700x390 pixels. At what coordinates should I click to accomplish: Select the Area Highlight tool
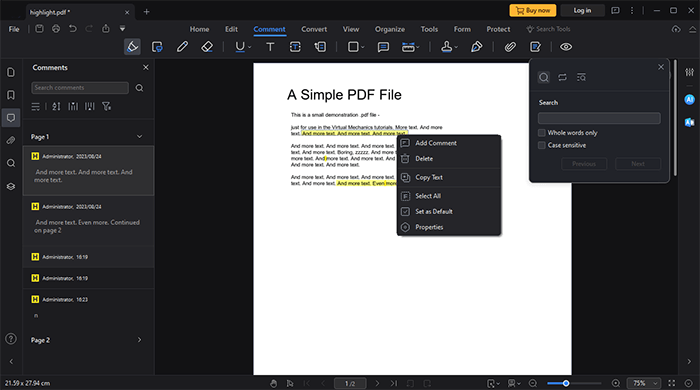coord(157,47)
